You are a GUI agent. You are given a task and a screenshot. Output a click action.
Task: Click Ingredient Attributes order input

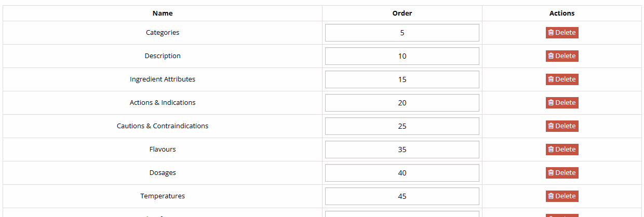coord(402,79)
